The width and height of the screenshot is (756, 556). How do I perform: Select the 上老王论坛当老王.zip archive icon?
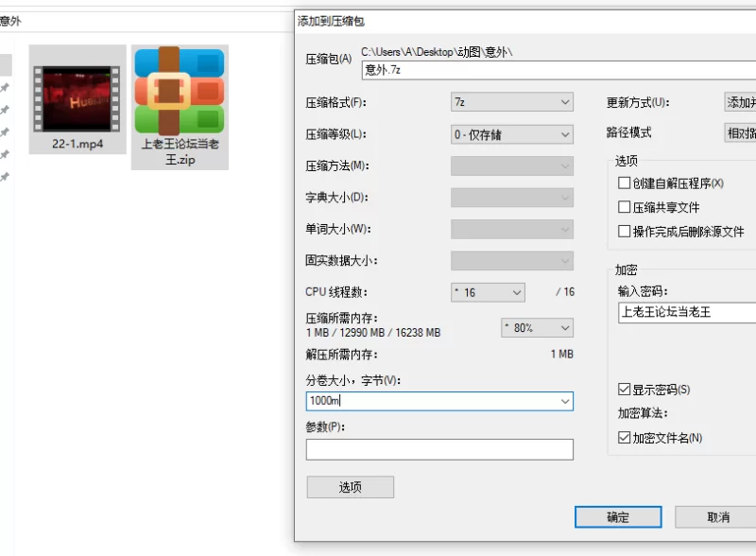[x=180, y=91]
